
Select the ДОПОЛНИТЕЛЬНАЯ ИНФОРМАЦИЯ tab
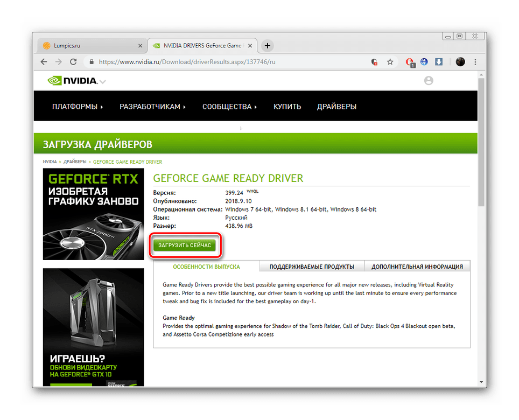417,267
